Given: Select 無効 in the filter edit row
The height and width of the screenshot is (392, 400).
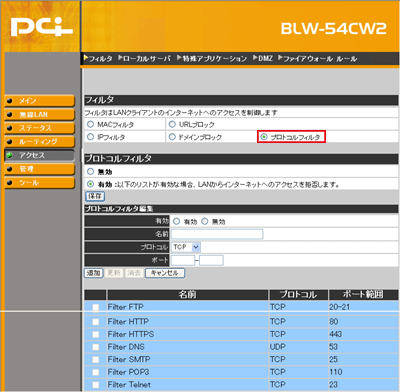Looking at the screenshot, I should pyautogui.click(x=205, y=221).
